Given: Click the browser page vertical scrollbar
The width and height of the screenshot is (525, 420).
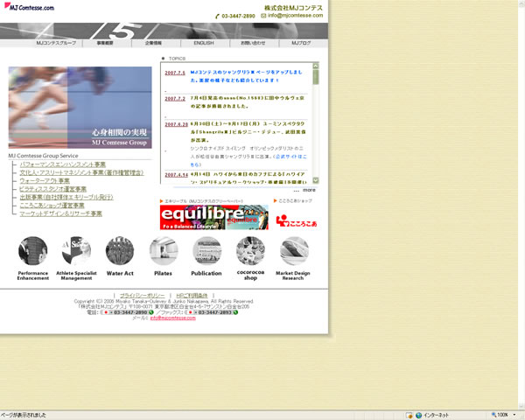Looking at the screenshot, I should tap(521, 204).
